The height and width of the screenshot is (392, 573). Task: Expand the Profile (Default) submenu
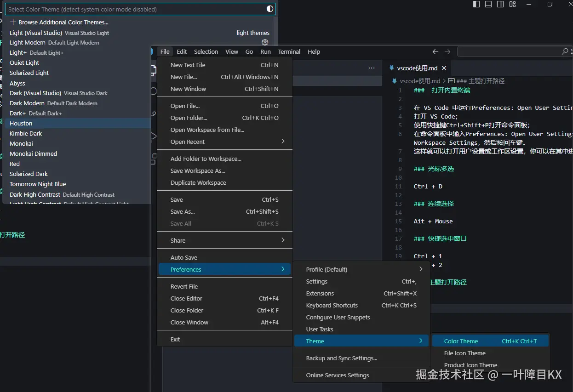click(327, 269)
